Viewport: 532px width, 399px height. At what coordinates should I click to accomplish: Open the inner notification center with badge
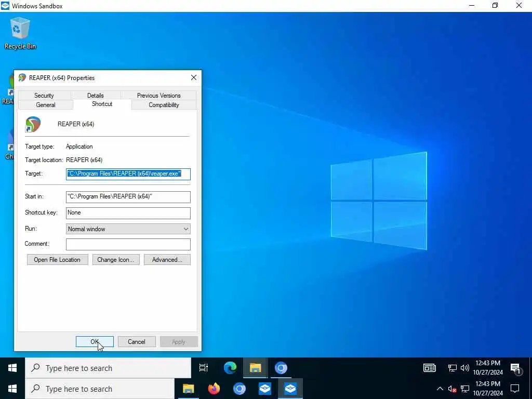click(515, 368)
